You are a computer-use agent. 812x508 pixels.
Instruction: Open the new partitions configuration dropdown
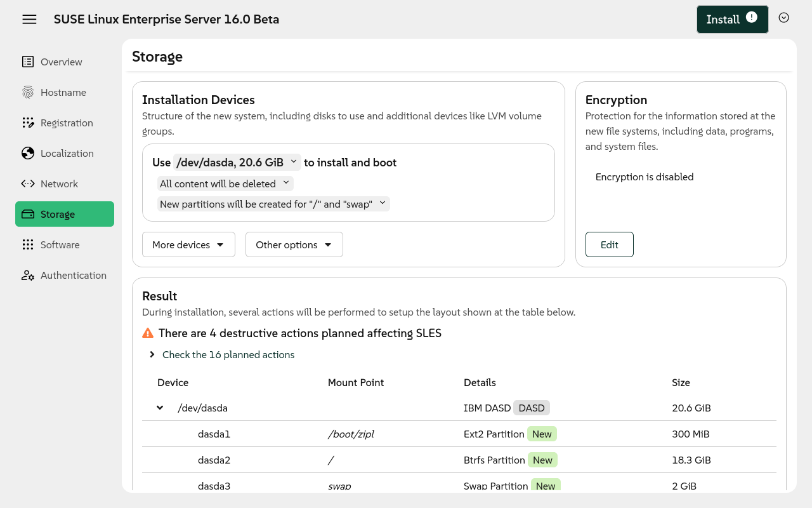tap(273, 204)
